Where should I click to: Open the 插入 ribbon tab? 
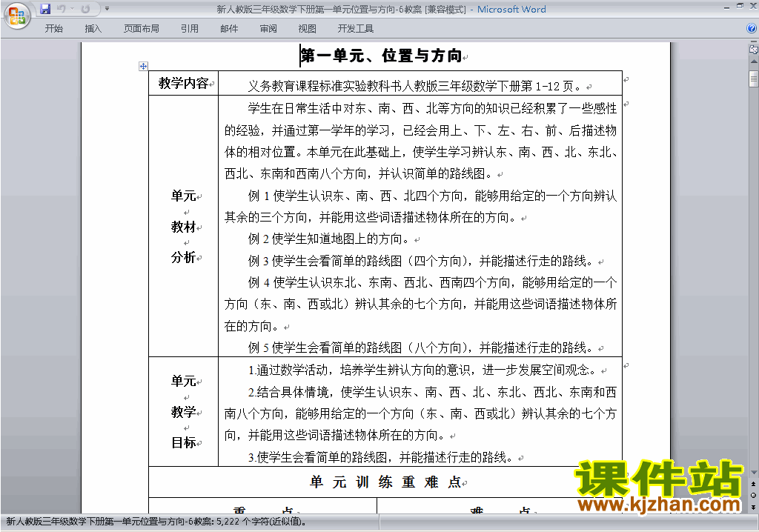(x=93, y=29)
